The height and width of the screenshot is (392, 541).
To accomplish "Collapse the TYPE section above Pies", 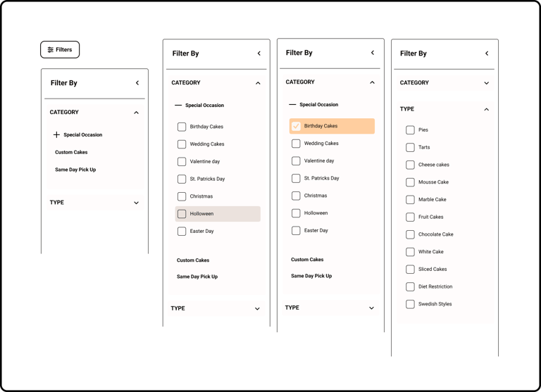I will [x=487, y=109].
